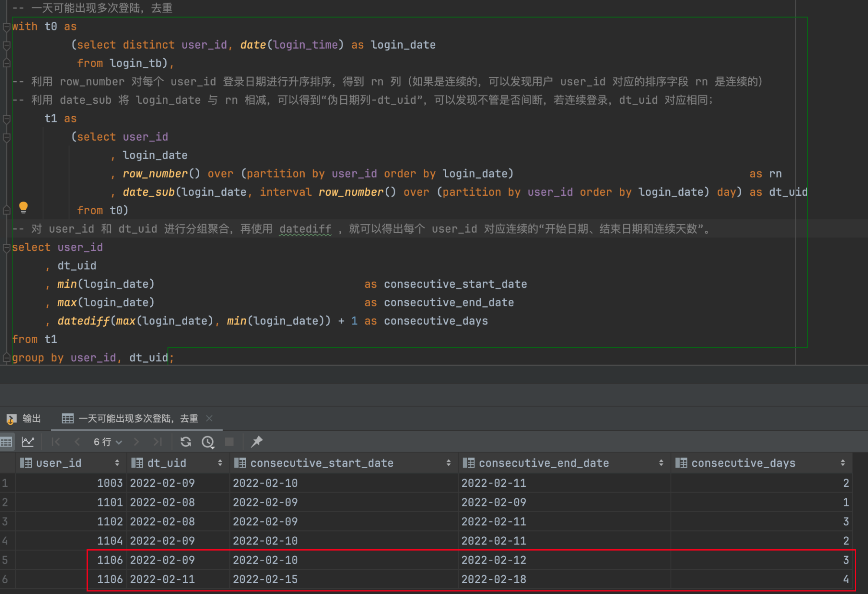Viewport: 868px width, 594px height.
Task: Click 'consecutive_start_date' alias in SQL editor
Action: click(456, 284)
